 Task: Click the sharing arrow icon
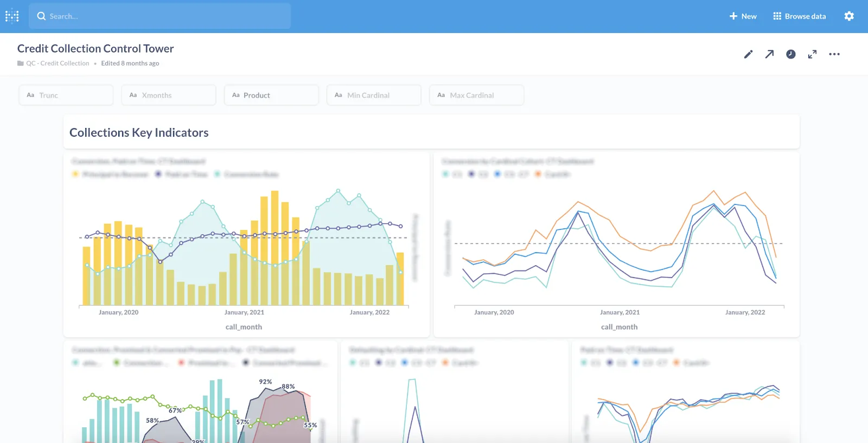pyautogui.click(x=769, y=54)
